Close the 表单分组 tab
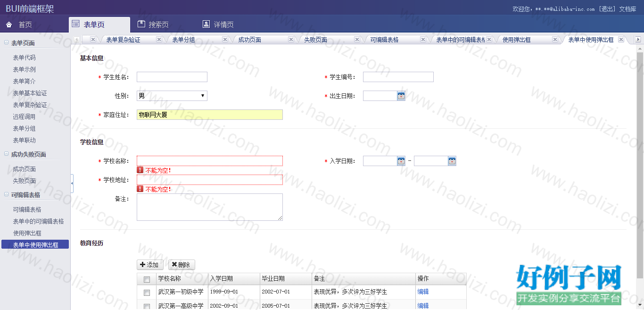The height and width of the screenshot is (310, 644). 225,40
